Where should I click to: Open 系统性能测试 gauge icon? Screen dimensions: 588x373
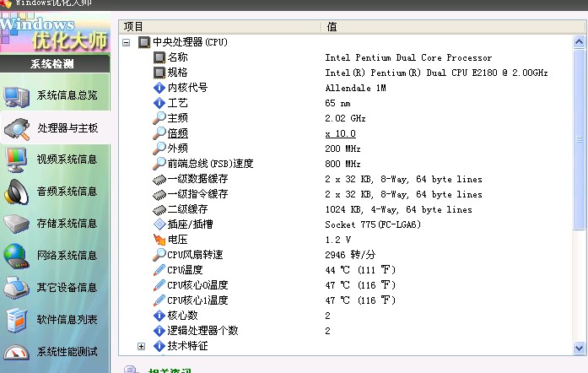17,353
